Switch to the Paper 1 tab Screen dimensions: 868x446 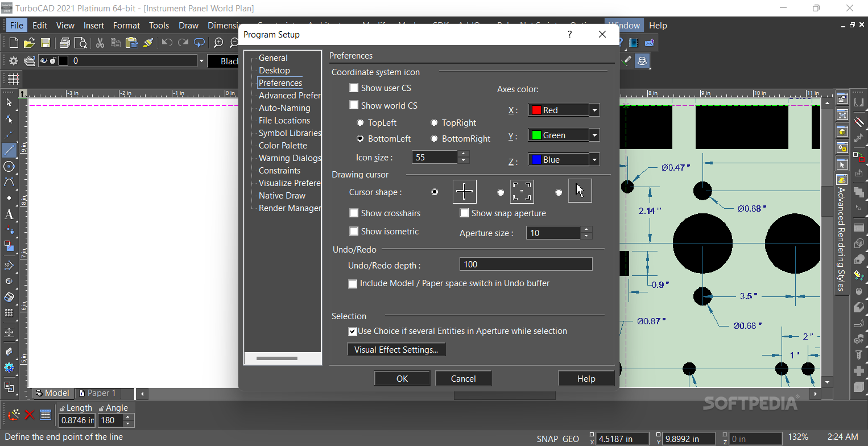tap(98, 393)
